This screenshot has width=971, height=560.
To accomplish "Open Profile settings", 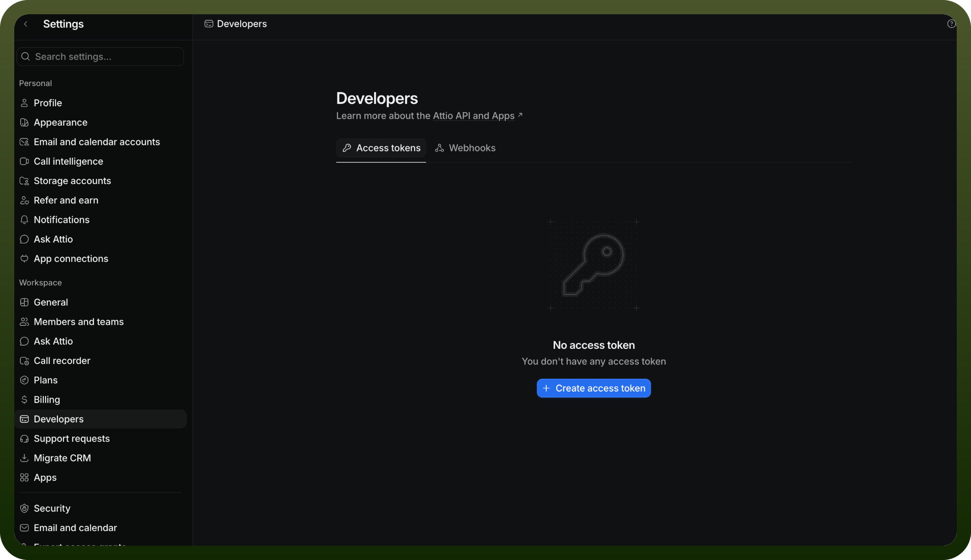I will [x=100, y=103].
